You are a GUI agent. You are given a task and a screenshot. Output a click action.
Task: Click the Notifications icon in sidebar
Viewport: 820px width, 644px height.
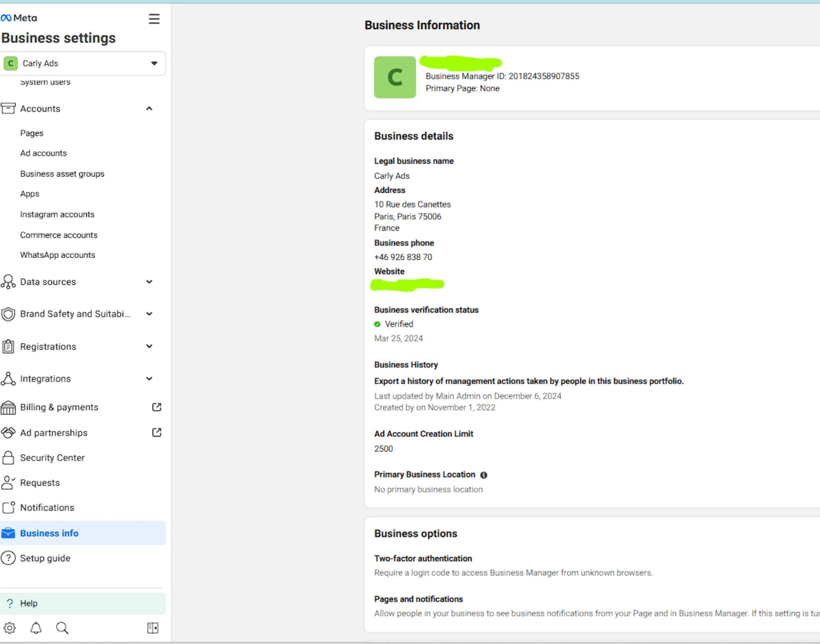coord(8,508)
